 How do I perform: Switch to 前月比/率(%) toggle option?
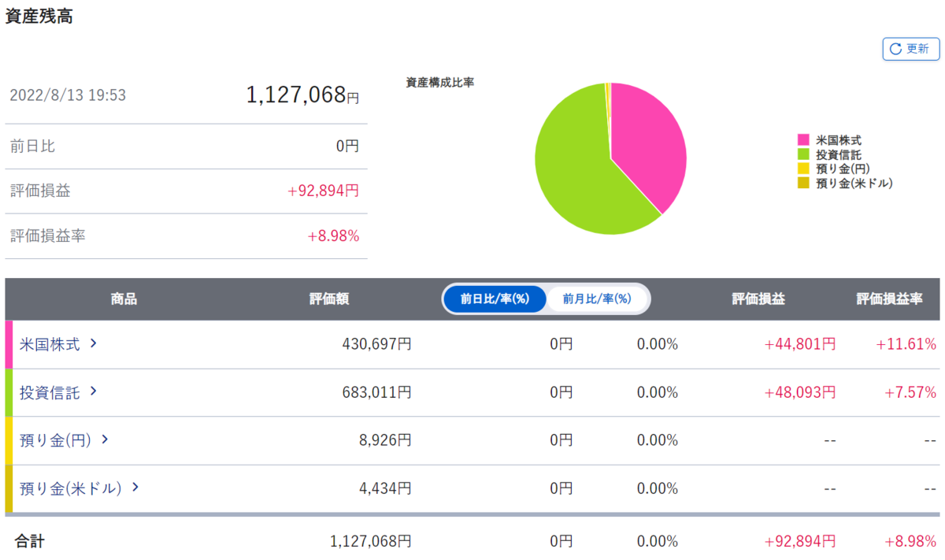(597, 299)
